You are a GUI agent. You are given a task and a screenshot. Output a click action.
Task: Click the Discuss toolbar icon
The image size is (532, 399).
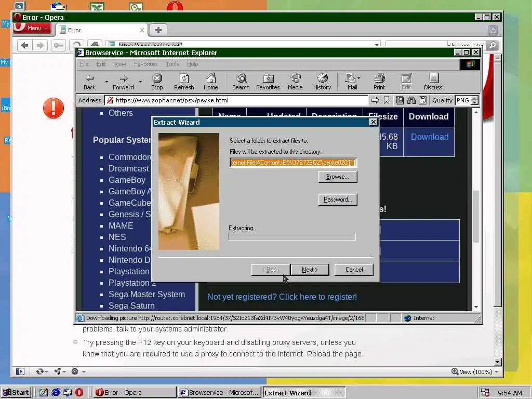pos(433,82)
